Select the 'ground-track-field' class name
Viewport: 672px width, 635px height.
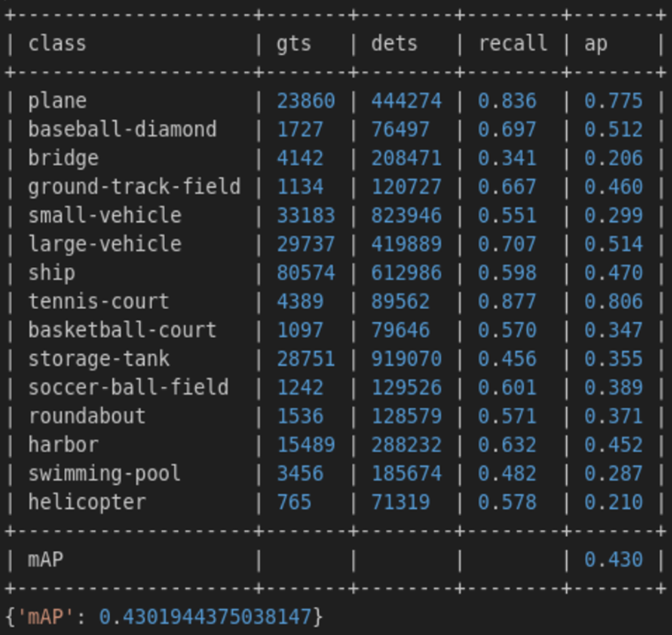coord(134,187)
